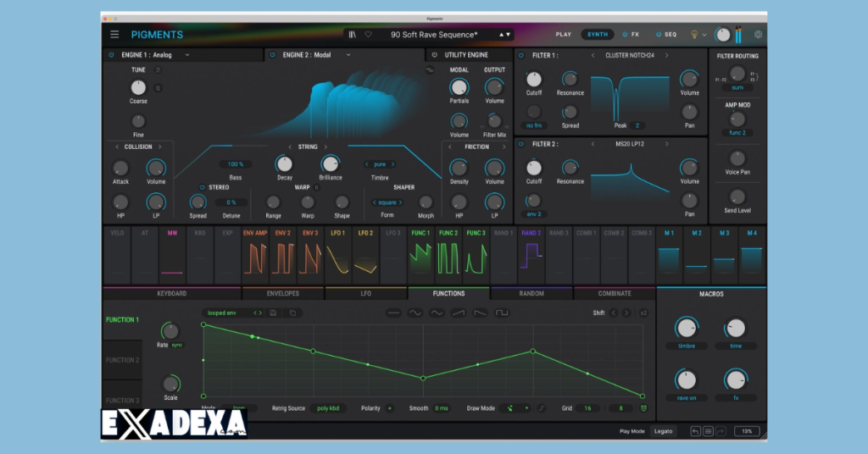Disable Filter 2 with its power button
868x454 pixels.
click(521, 144)
